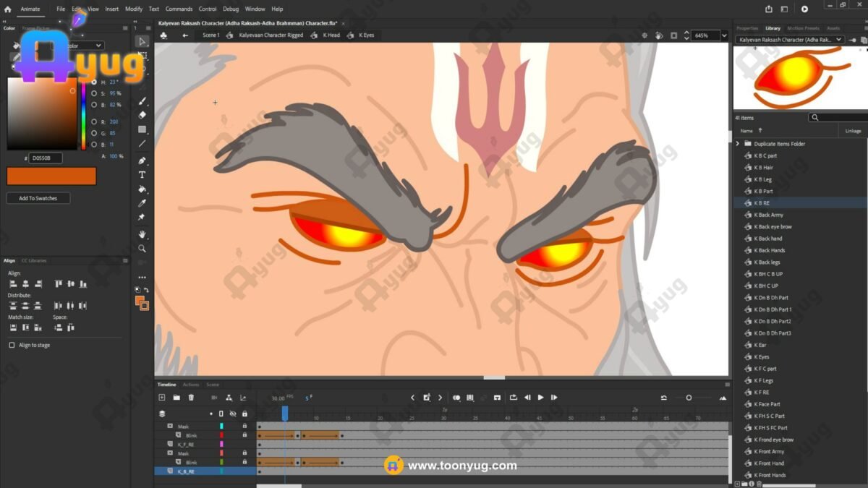Select the Eyedropper tool

[142, 203]
